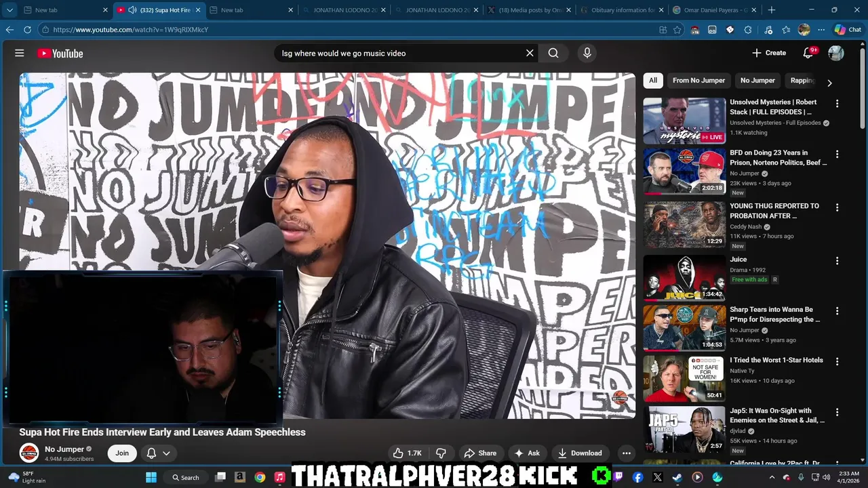Open the tab list dropdown in browser
This screenshot has width=868, height=488.
click(9, 10)
